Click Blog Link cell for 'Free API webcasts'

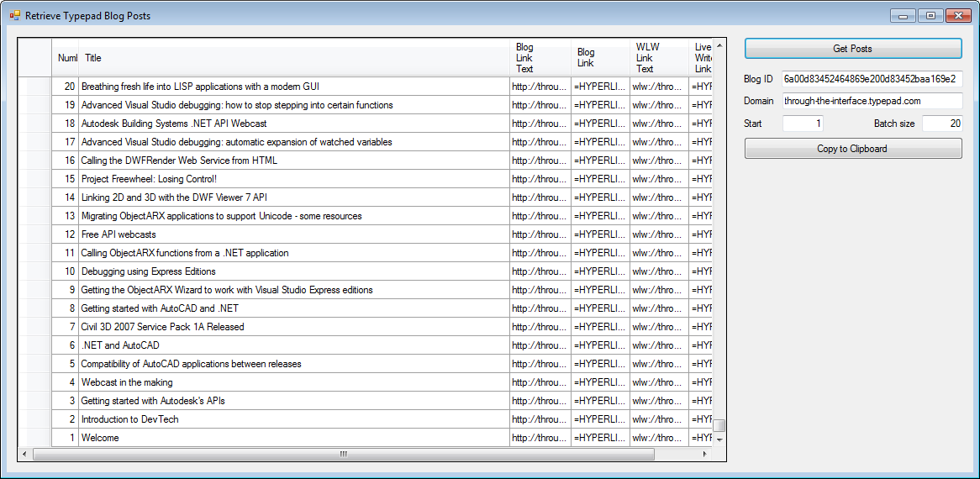(600, 234)
